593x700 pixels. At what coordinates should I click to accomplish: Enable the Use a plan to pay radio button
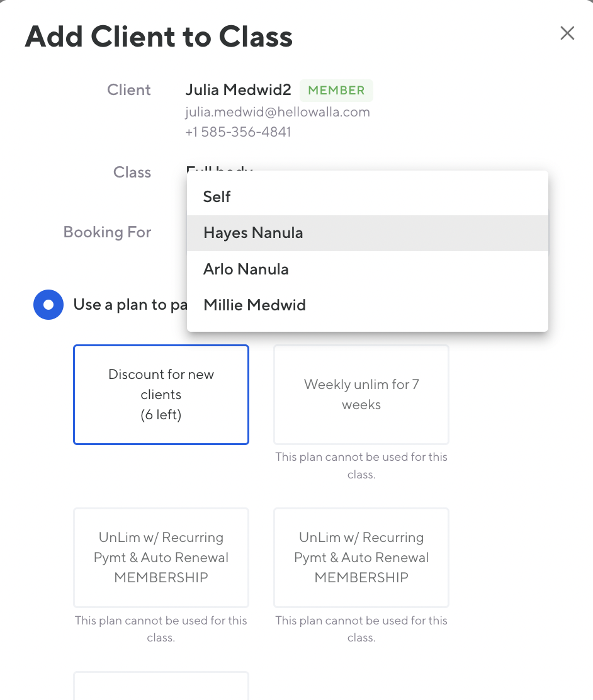[48, 305]
